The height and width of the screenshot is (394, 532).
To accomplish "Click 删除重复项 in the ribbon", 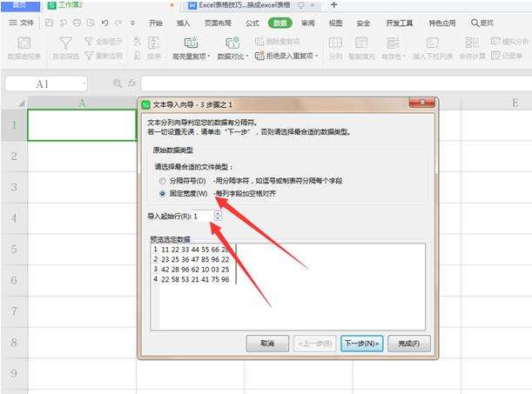I will tap(277, 42).
